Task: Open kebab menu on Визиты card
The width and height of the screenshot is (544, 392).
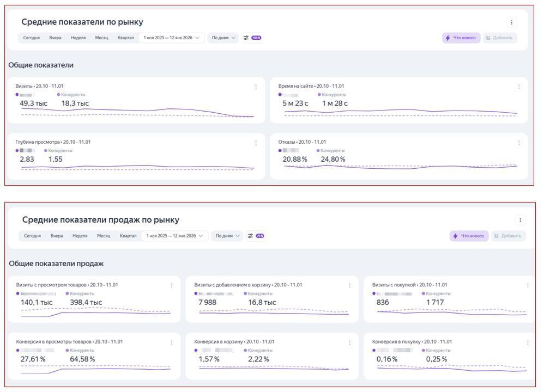Action: (256, 87)
